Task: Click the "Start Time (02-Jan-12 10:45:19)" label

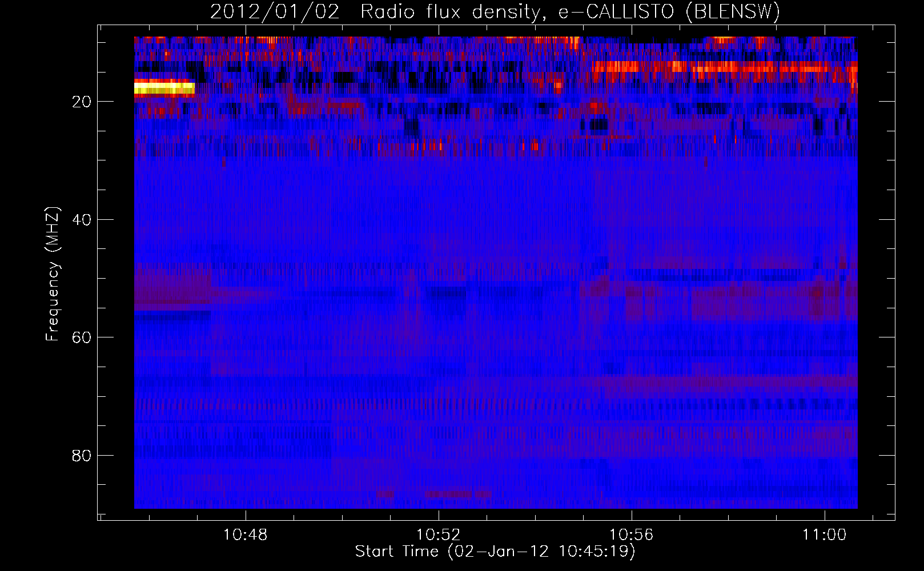Action: click(x=495, y=552)
